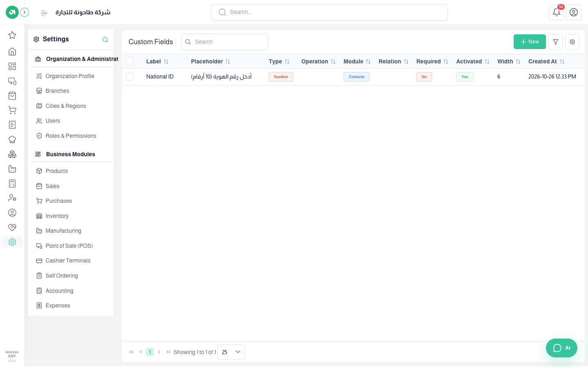
Task: Click the star favorites icon in left rail
Action: click(12, 35)
